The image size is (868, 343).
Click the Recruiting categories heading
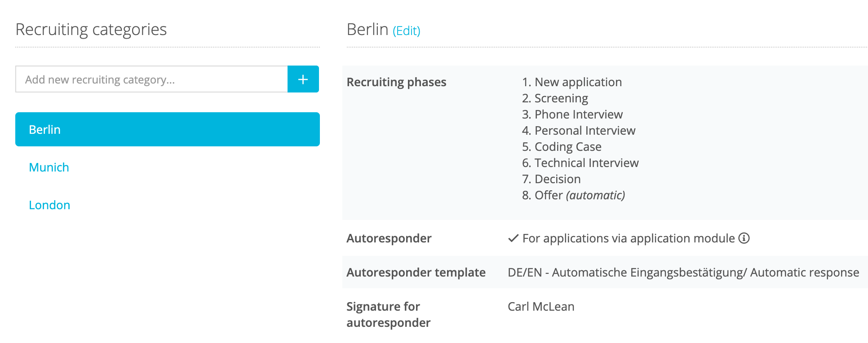click(91, 30)
